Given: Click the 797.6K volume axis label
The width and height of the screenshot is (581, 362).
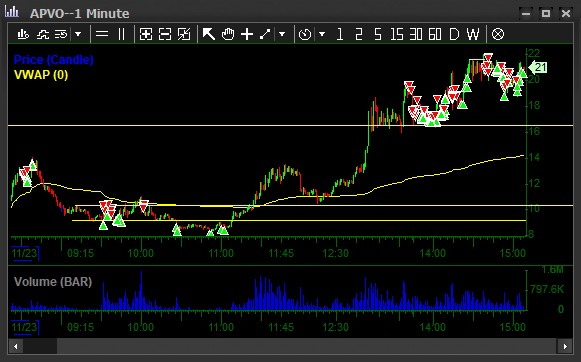Looking at the screenshot, I should tap(547, 289).
